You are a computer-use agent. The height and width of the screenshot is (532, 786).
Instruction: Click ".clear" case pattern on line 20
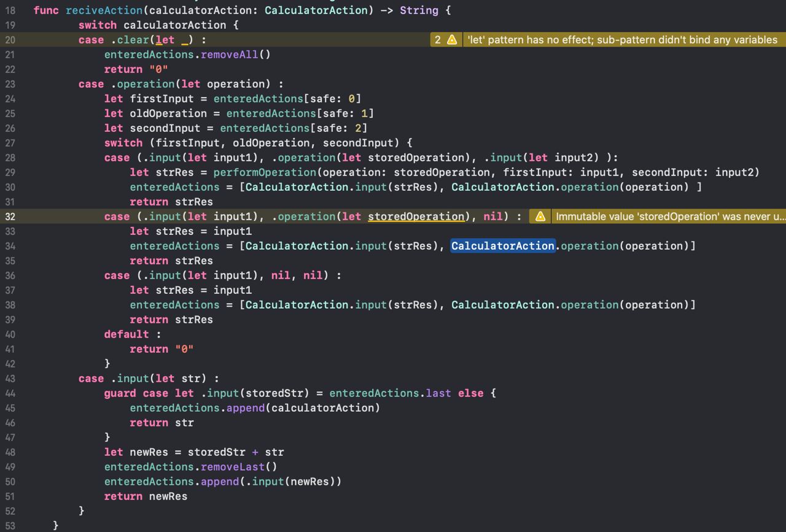coord(130,40)
